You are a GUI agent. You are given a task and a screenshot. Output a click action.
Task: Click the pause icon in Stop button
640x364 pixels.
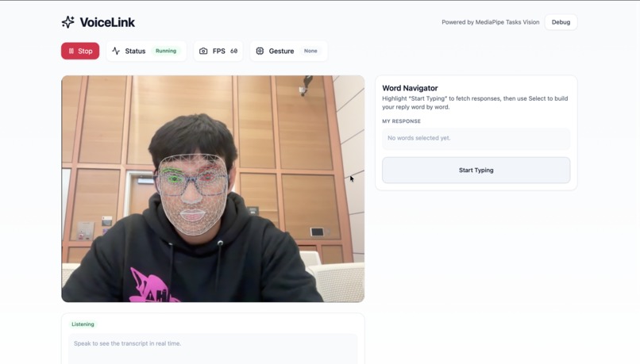pyautogui.click(x=71, y=51)
